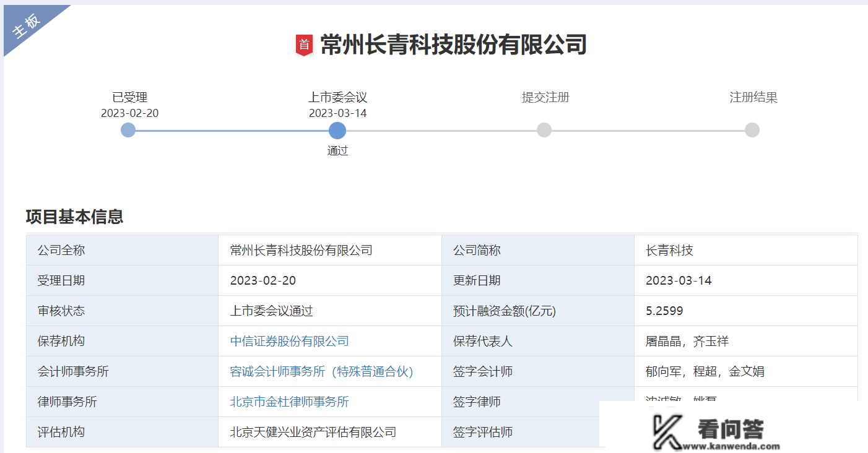Select the 已受理 timeline node
This screenshot has height=453, width=868.
click(128, 130)
